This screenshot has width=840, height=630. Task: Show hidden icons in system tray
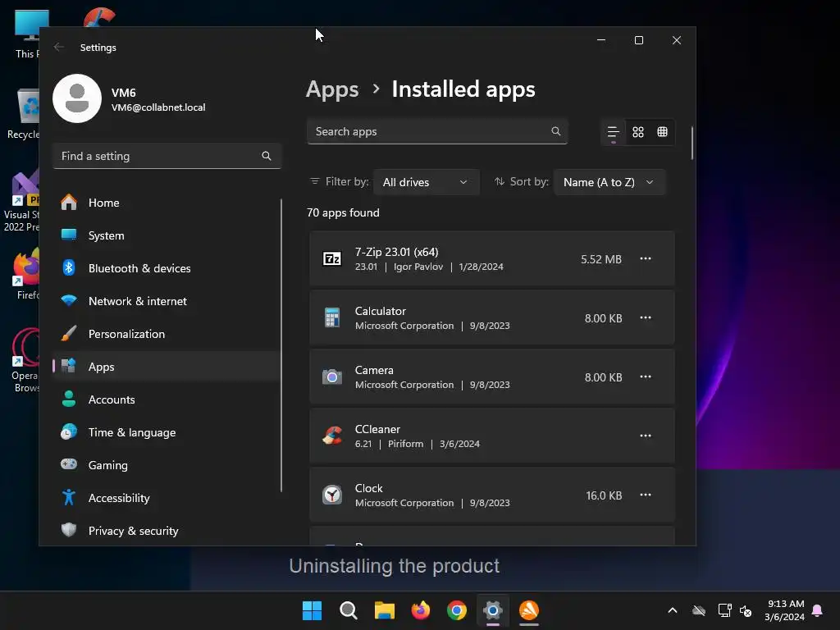click(x=673, y=610)
